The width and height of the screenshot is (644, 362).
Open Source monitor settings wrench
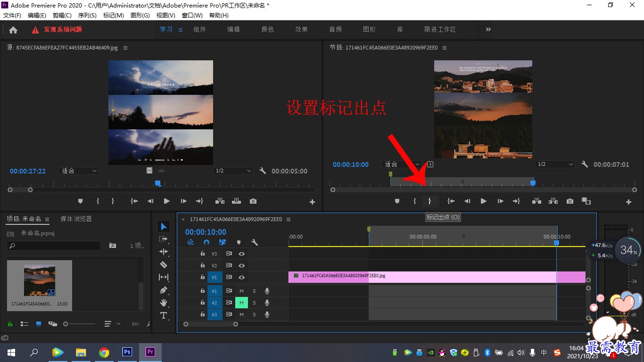pyautogui.click(x=263, y=171)
